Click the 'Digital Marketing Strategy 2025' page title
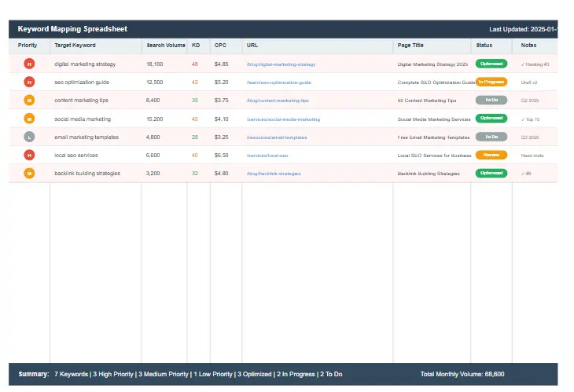The image size is (574, 392). (x=432, y=64)
